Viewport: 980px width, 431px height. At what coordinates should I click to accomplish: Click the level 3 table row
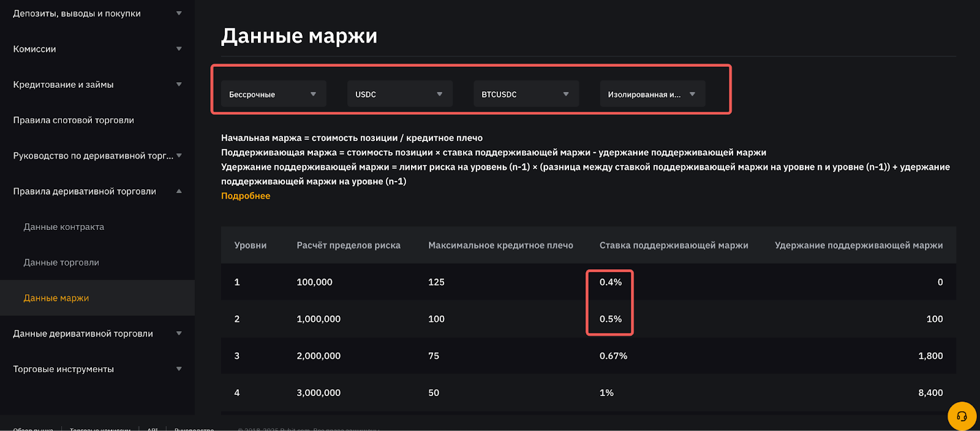point(588,356)
